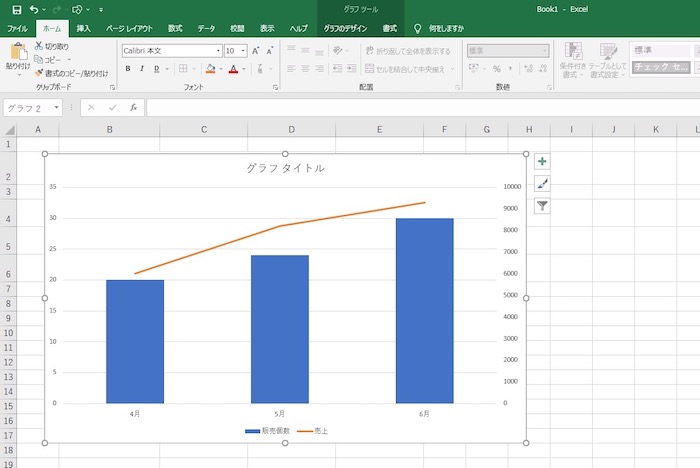Click the Chart Elements plus icon
The width and height of the screenshot is (700, 468).
click(x=542, y=161)
